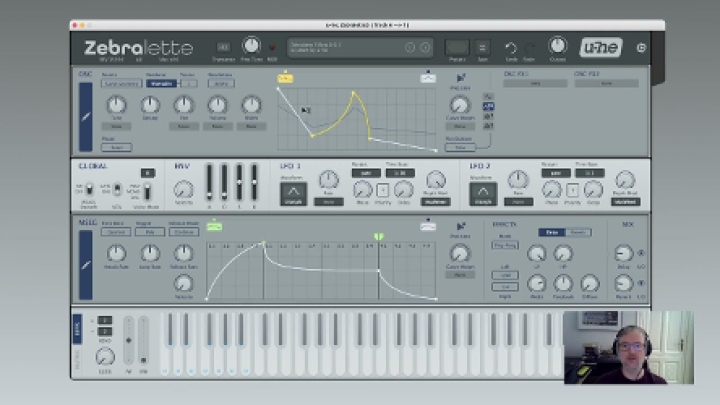Click the OSC Curve Morph knob

460,105
